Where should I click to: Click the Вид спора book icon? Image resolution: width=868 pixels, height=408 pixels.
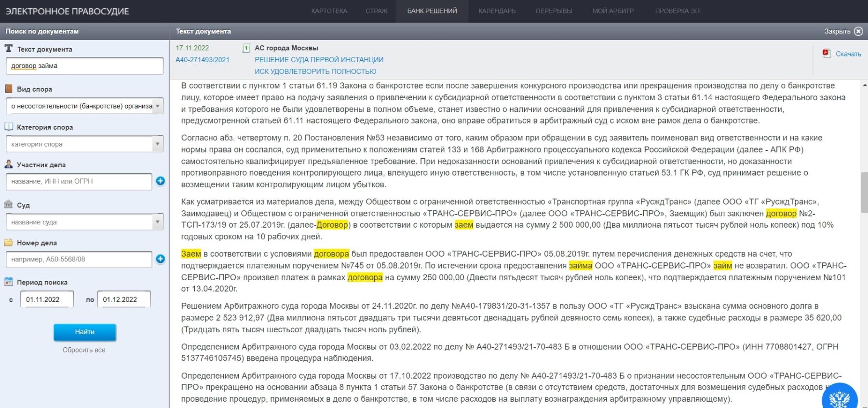(9, 89)
